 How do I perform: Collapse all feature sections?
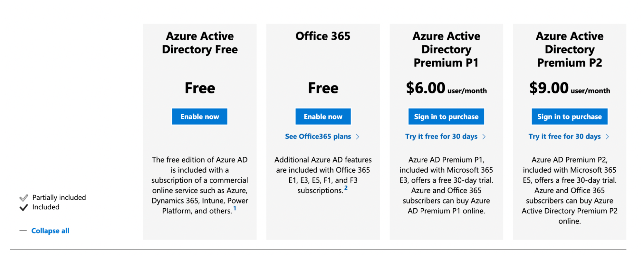(x=50, y=231)
